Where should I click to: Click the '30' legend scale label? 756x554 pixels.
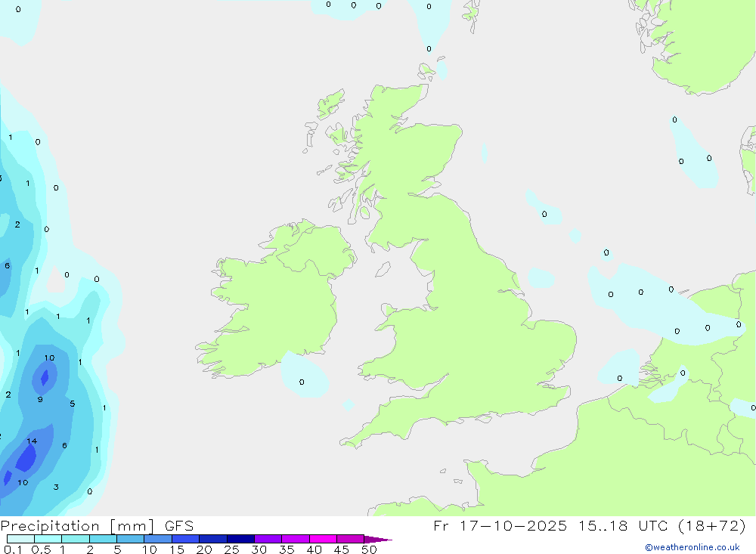coord(259,549)
